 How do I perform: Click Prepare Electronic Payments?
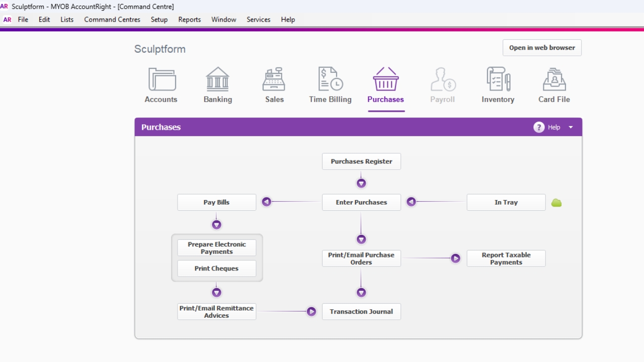click(216, 248)
